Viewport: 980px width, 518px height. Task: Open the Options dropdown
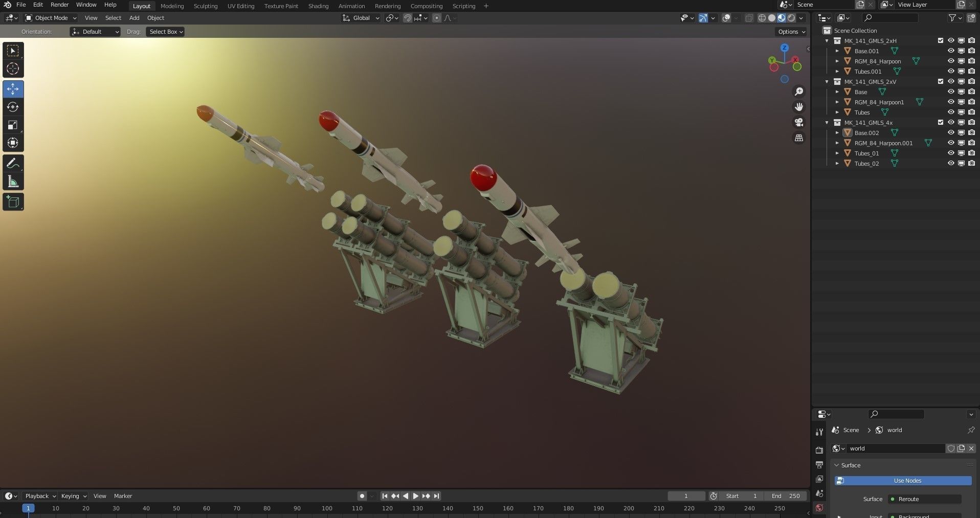click(791, 32)
